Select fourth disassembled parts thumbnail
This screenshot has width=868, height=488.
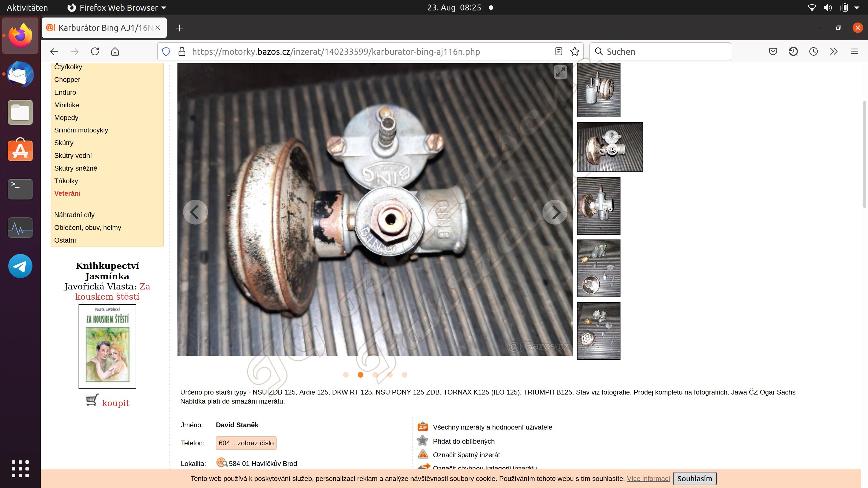click(598, 268)
